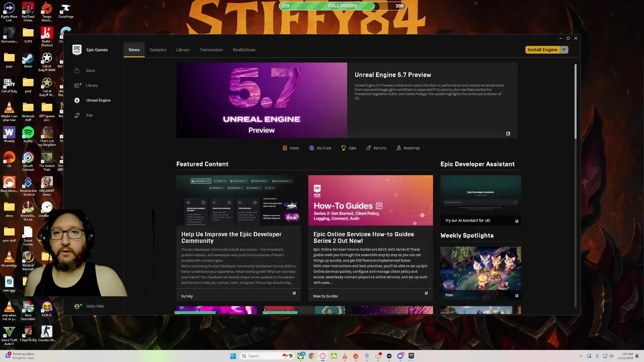644x362 pixels.
Task: Open the RealityScan tab
Action: [244, 50]
